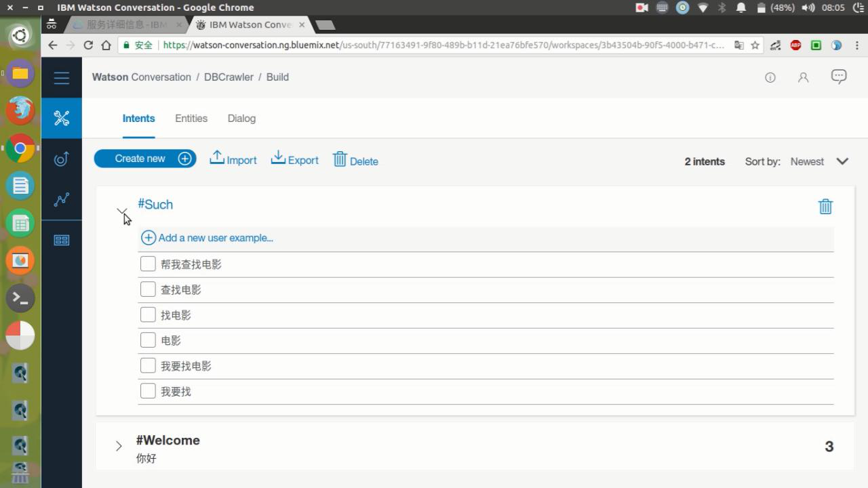Open a new browser tab

tap(325, 25)
